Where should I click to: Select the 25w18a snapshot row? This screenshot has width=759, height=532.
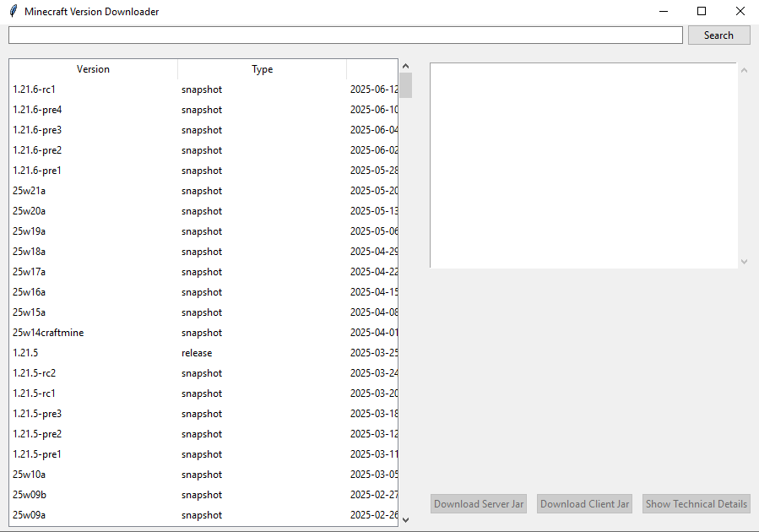pos(203,252)
